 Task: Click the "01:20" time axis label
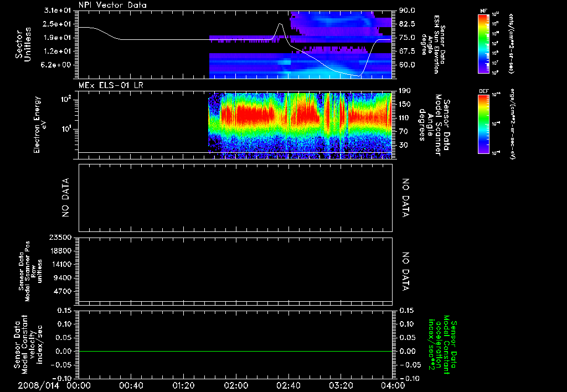click(183, 385)
